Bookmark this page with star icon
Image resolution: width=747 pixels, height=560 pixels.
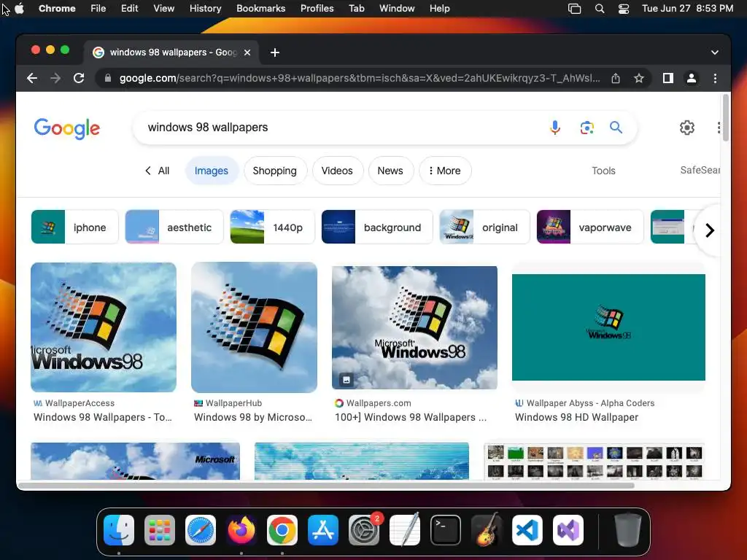coord(639,78)
